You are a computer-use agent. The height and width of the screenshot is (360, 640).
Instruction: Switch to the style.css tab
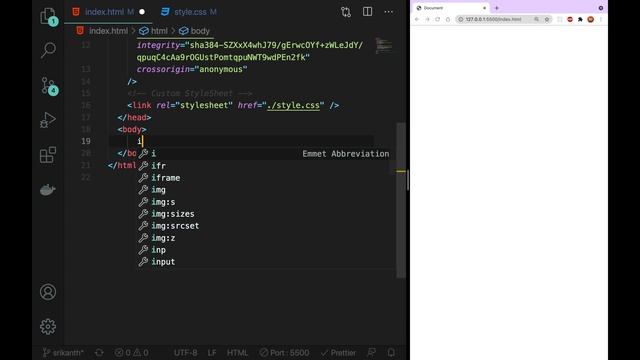coord(189,12)
